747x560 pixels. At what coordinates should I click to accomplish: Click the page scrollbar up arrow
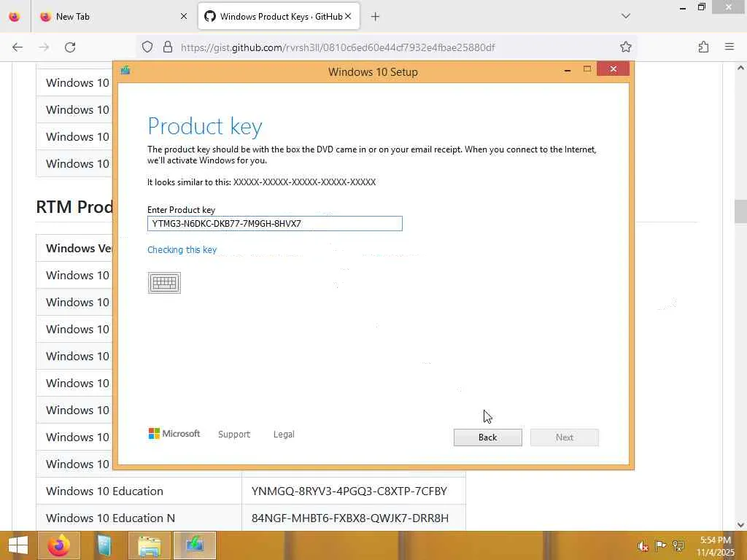741,68
